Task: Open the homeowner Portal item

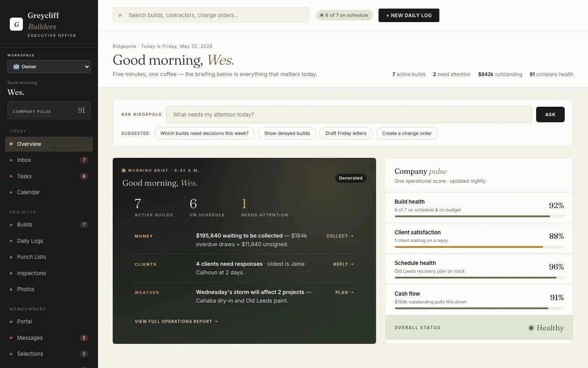Action: pos(49,321)
